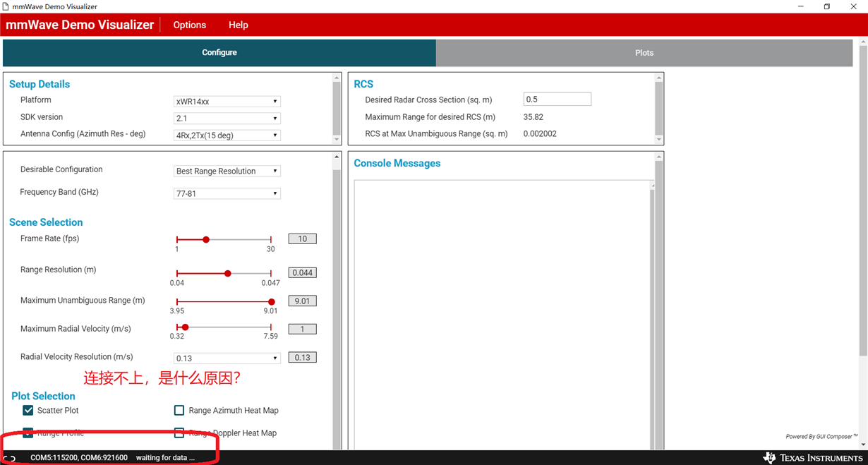This screenshot has width=868, height=465.
Task: Click the Frame Rate slider handle
Action: tap(206, 240)
